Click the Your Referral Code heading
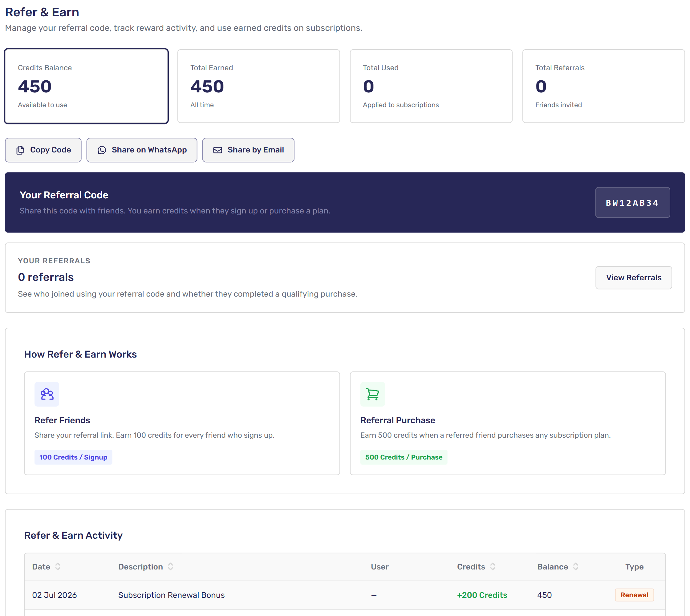Viewport: 690px width, 616px height. 64,195
